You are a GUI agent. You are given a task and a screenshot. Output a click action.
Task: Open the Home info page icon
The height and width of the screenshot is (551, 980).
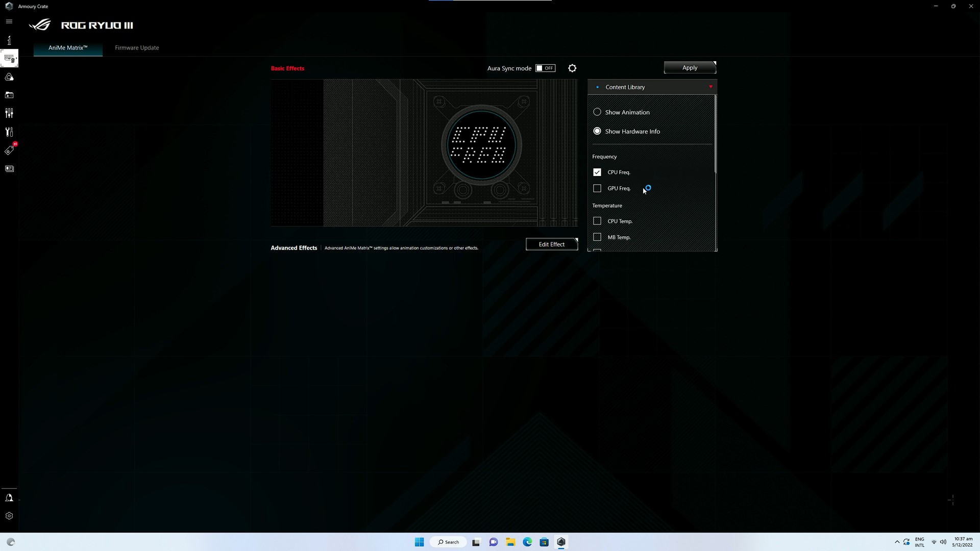pos(9,40)
